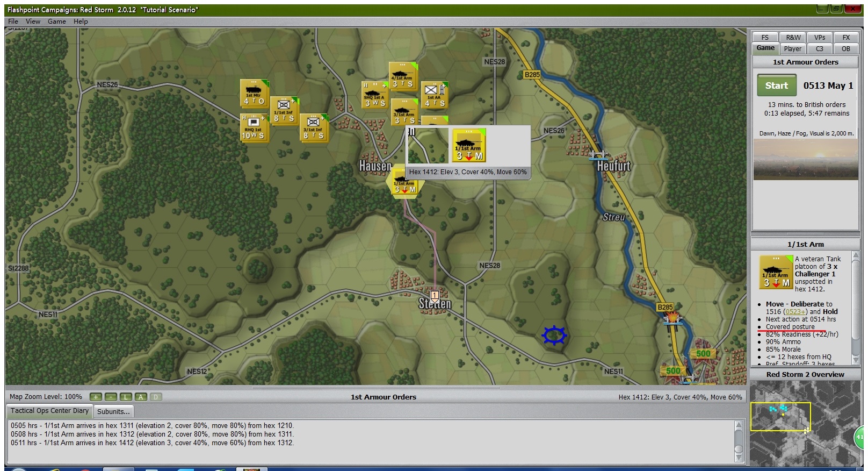Click the 0523+ time link in orders
Screen dimensions: 868x471
[795, 312]
